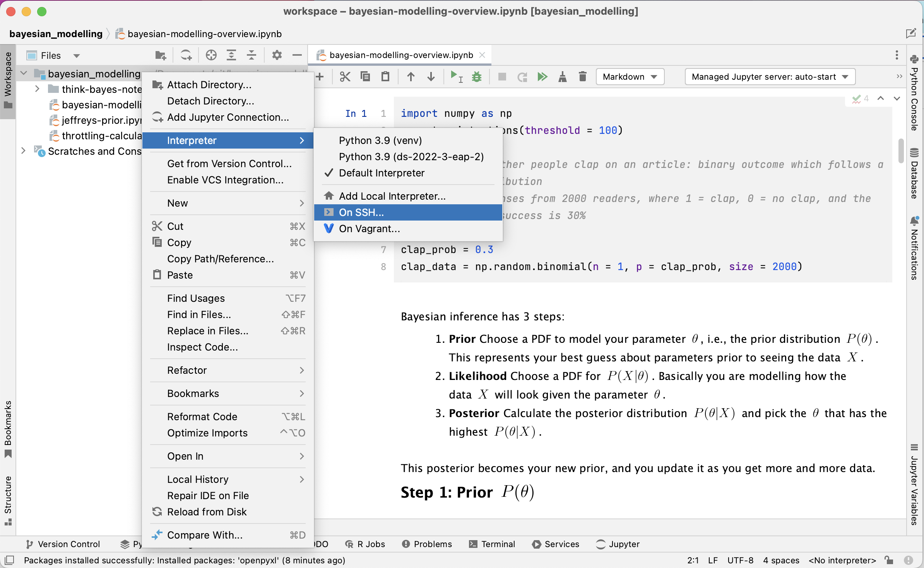This screenshot has height=568, width=924.
Task: Expand the Bookmarks submenu
Action: click(228, 393)
